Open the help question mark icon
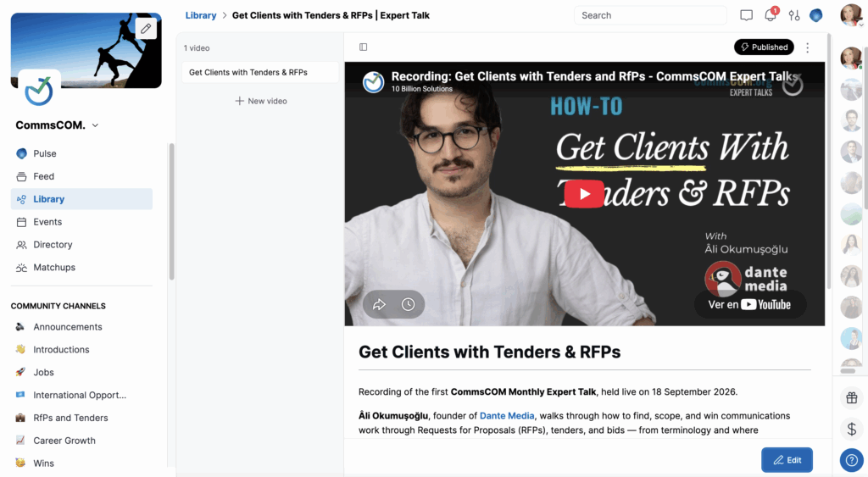The height and width of the screenshot is (477, 868). click(851, 460)
